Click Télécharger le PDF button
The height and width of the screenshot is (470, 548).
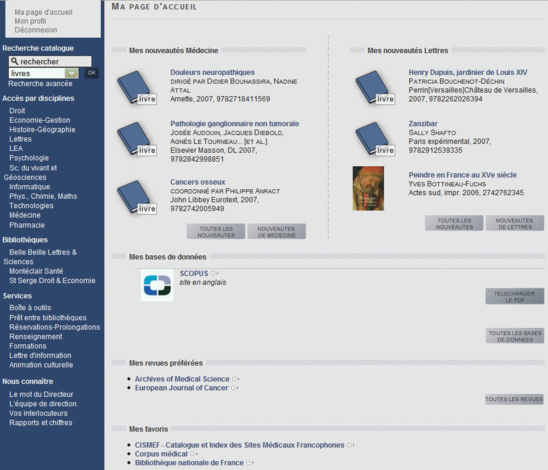514,296
